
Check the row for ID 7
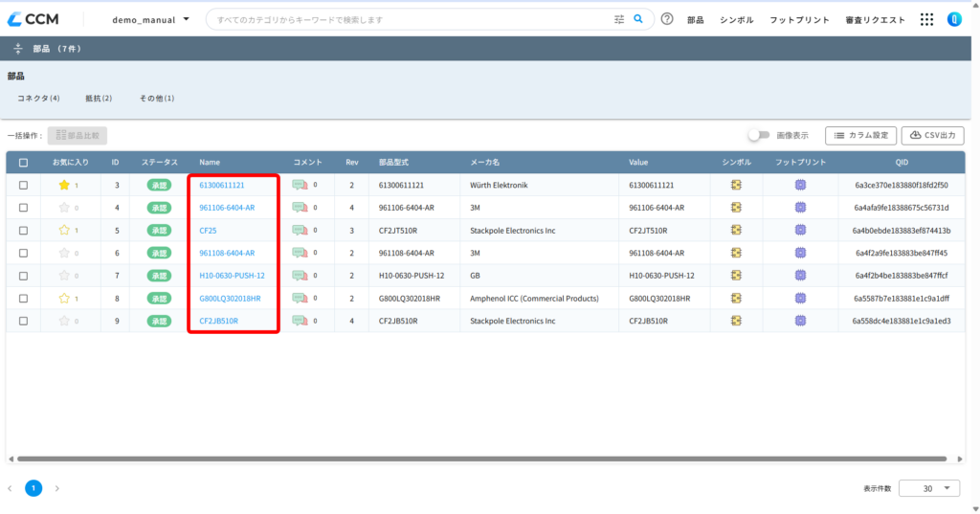click(23, 275)
